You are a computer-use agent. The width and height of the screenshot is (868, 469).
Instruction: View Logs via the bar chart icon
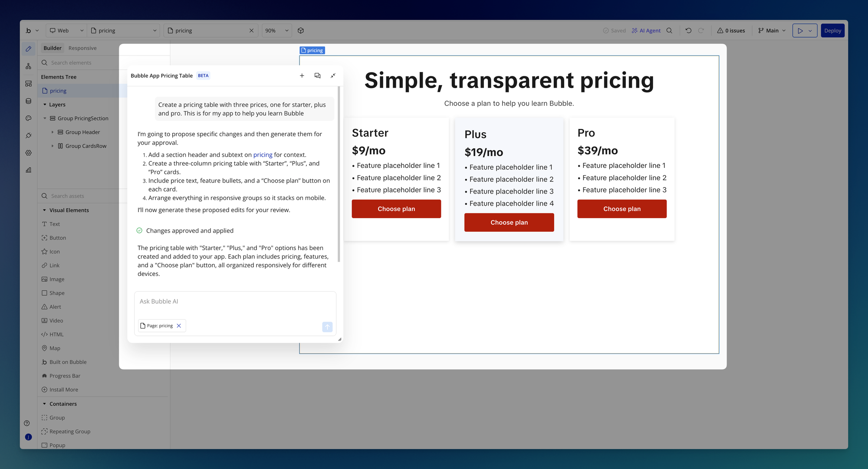click(28, 170)
